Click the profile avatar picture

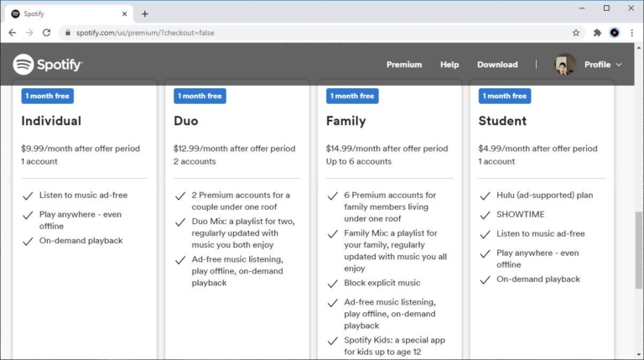(564, 65)
